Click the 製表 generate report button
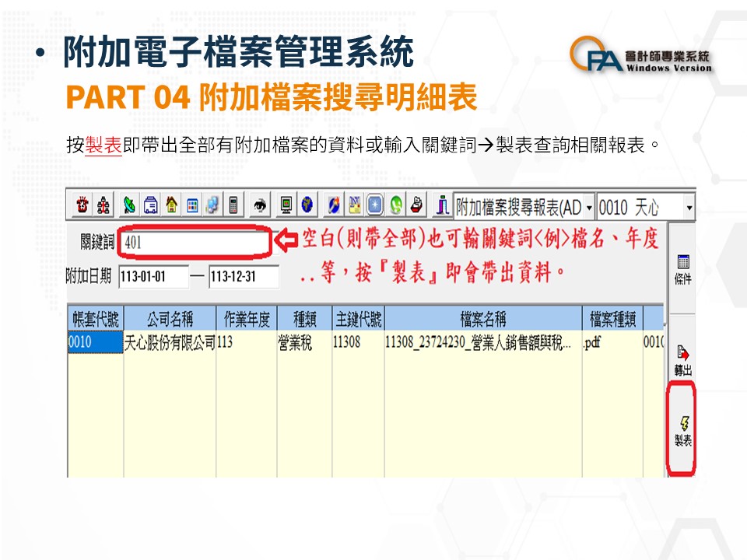 pyautogui.click(x=682, y=432)
